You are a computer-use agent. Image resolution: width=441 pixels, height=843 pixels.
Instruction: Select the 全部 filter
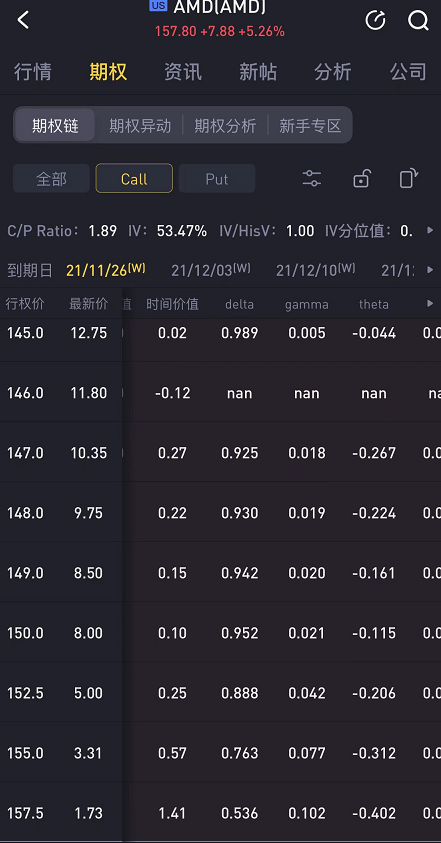click(51, 178)
